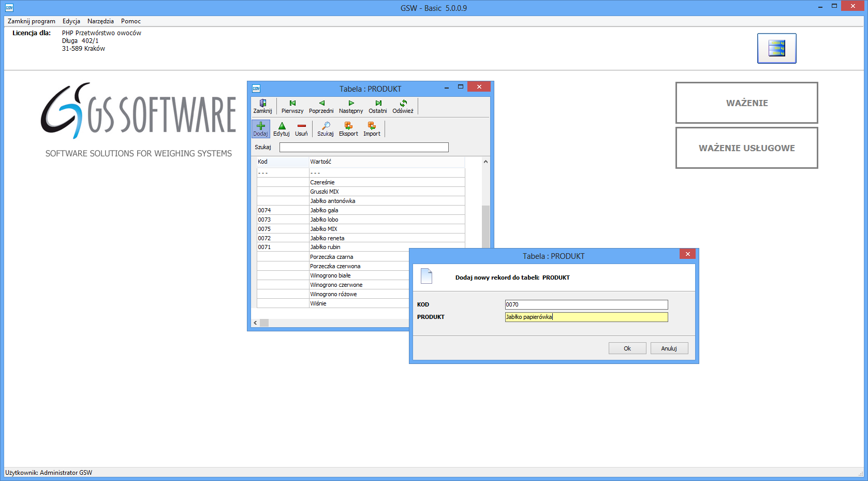Confirm new record with Ok button
868x481 pixels.
coord(627,348)
